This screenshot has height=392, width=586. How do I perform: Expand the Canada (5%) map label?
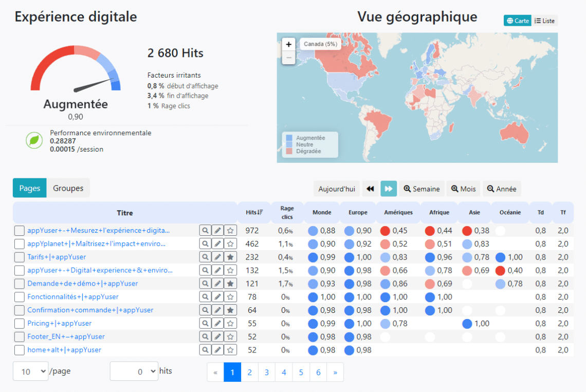click(x=320, y=44)
